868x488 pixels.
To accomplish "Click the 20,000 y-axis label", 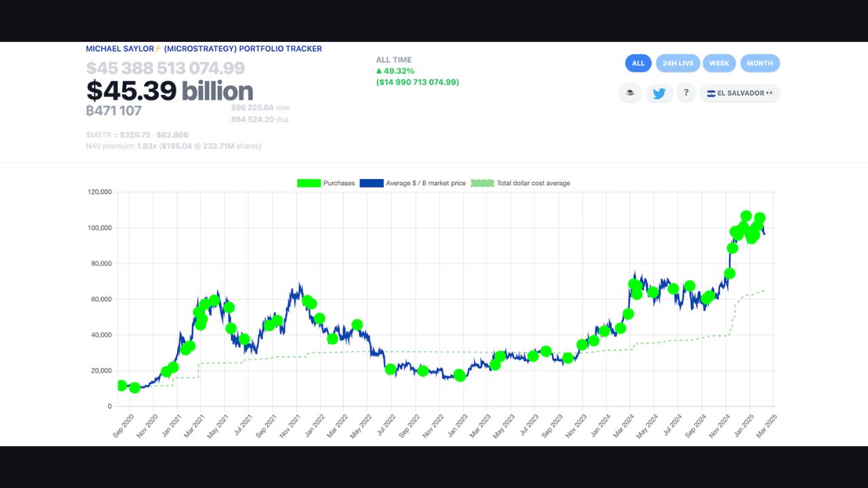I will click(x=102, y=371).
